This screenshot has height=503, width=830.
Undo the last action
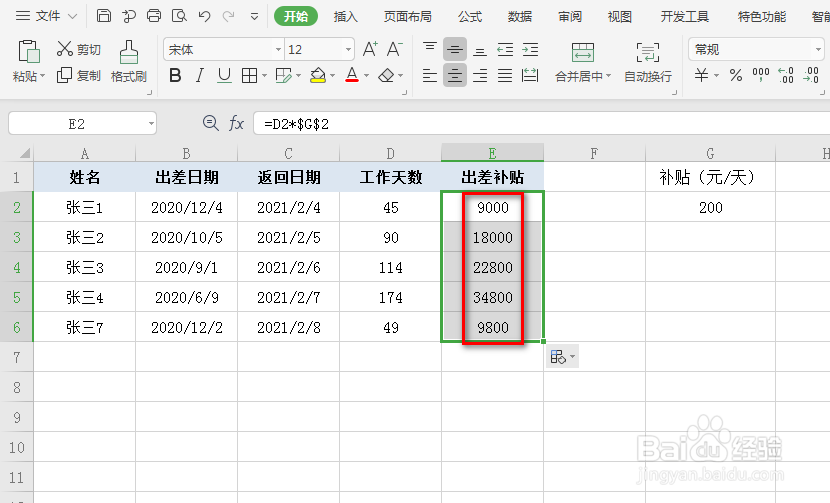point(204,16)
